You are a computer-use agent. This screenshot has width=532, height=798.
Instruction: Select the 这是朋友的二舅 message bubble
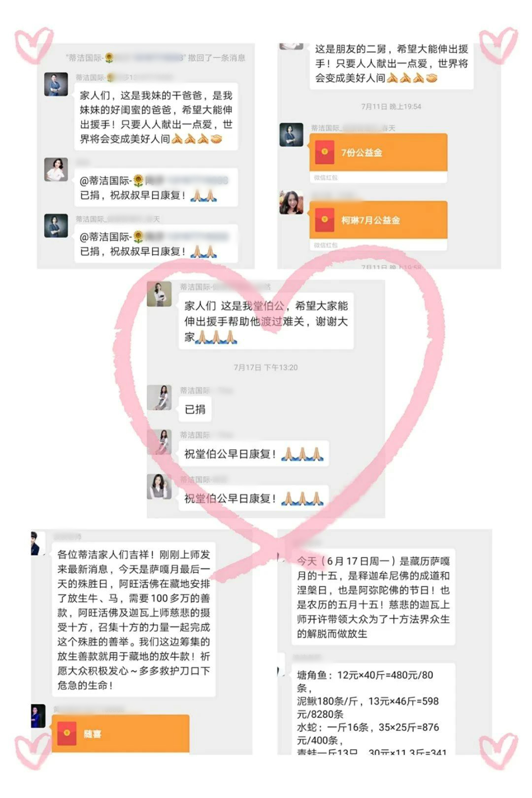coord(392,65)
